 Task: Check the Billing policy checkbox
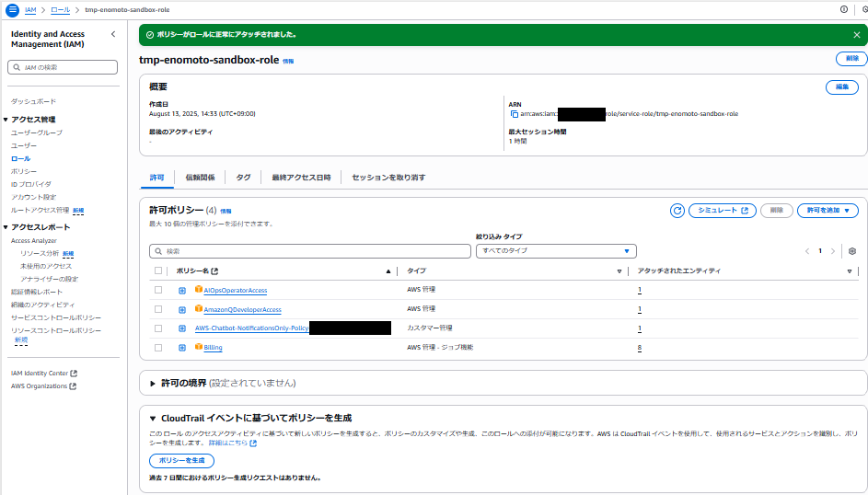158,348
